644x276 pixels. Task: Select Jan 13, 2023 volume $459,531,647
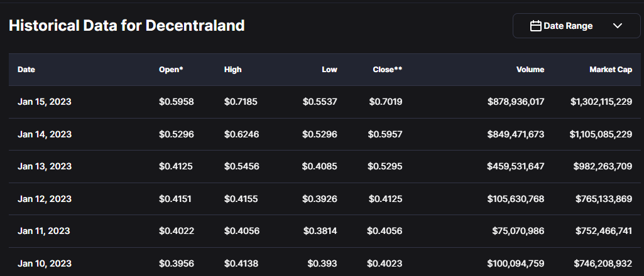(x=515, y=166)
